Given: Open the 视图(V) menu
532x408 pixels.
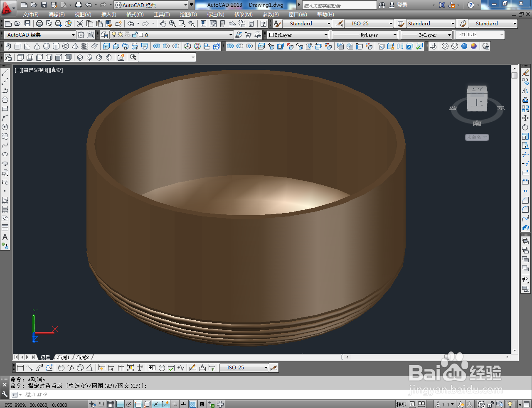Looking at the screenshot, I should pyautogui.click(x=83, y=15).
